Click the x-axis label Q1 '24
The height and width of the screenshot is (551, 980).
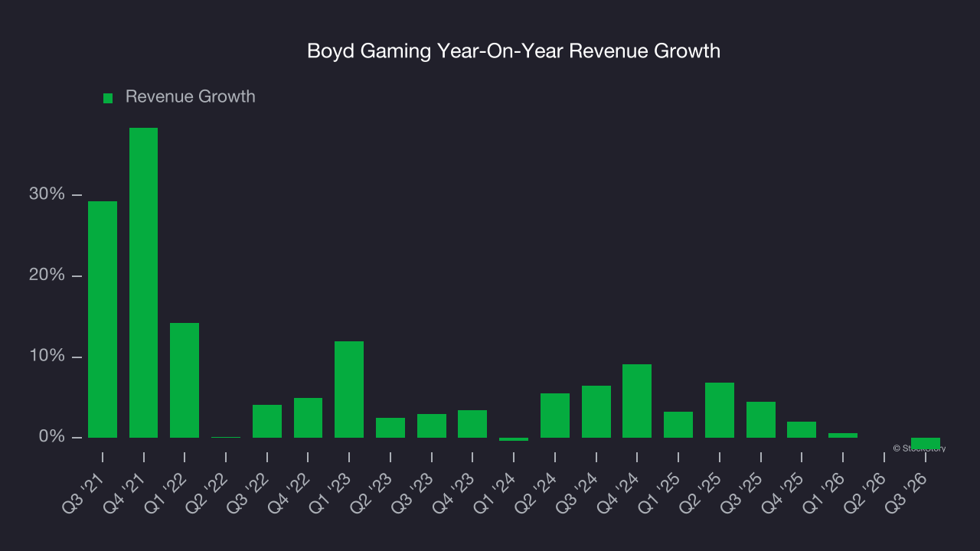coord(495,494)
